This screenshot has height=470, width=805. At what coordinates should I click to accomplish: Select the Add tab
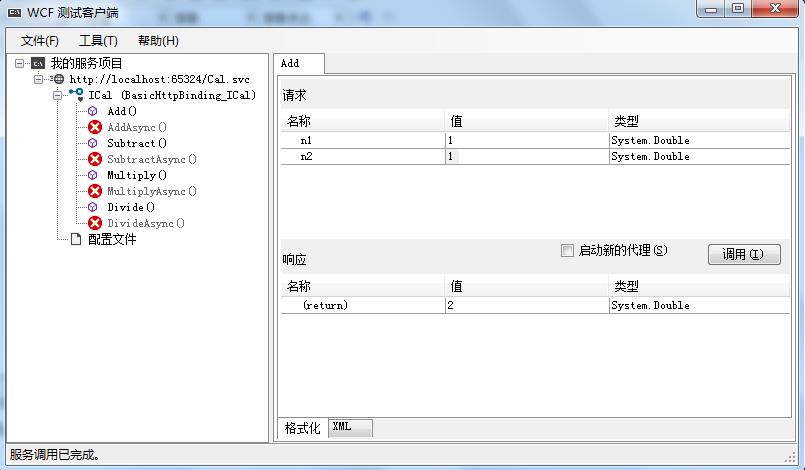tap(298, 63)
